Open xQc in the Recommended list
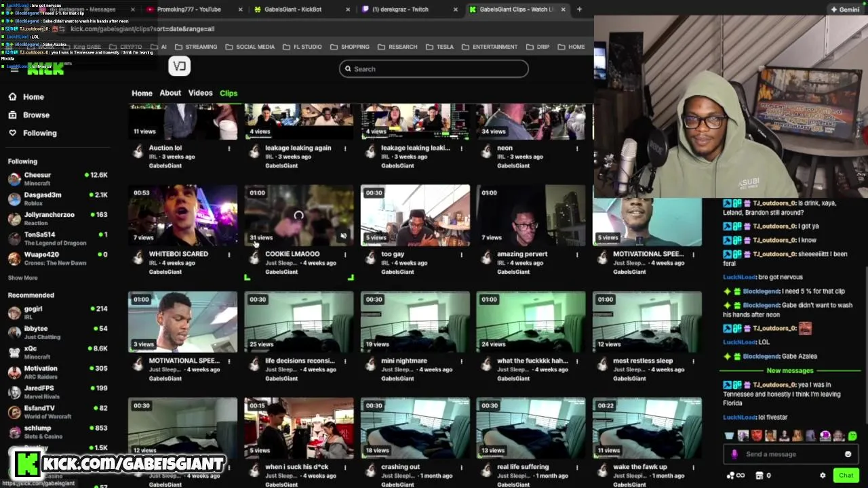Image resolution: width=868 pixels, height=488 pixels. point(58,352)
